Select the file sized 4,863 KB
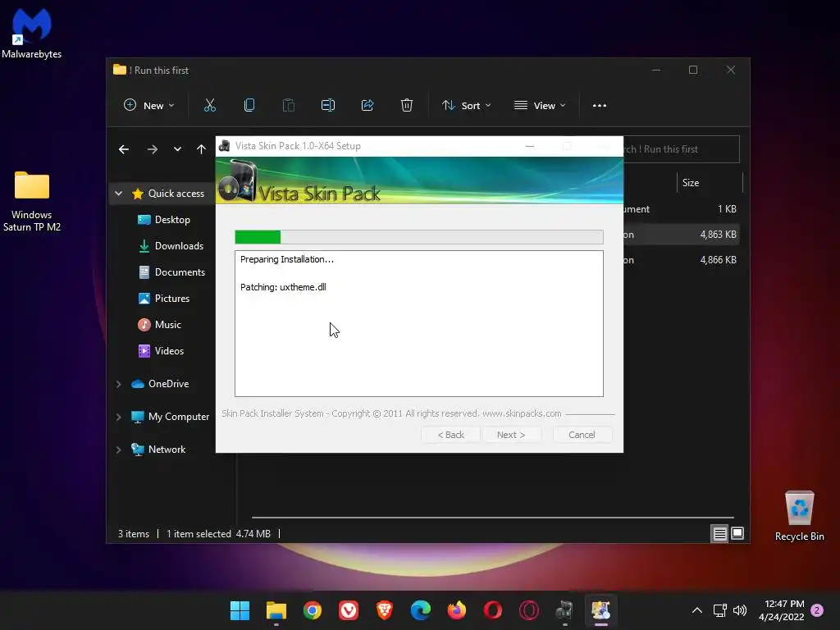This screenshot has height=630, width=840. [682, 235]
